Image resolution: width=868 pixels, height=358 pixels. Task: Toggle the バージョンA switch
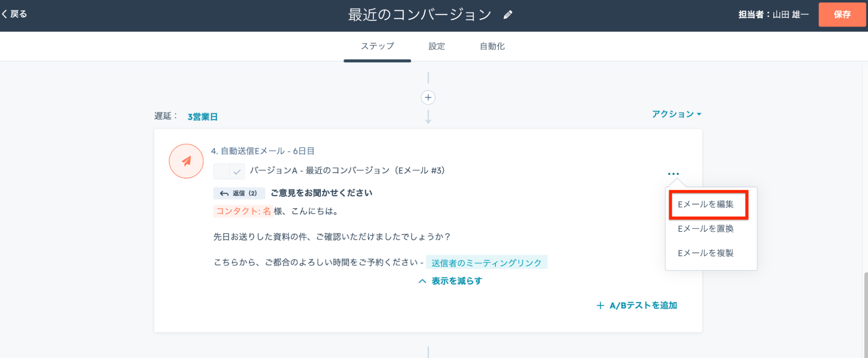coord(229,172)
